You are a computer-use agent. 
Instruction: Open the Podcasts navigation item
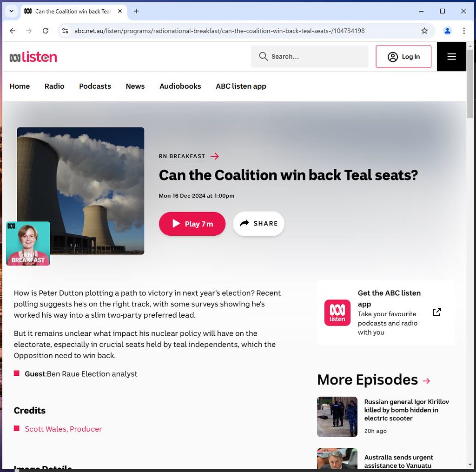pyautogui.click(x=95, y=86)
